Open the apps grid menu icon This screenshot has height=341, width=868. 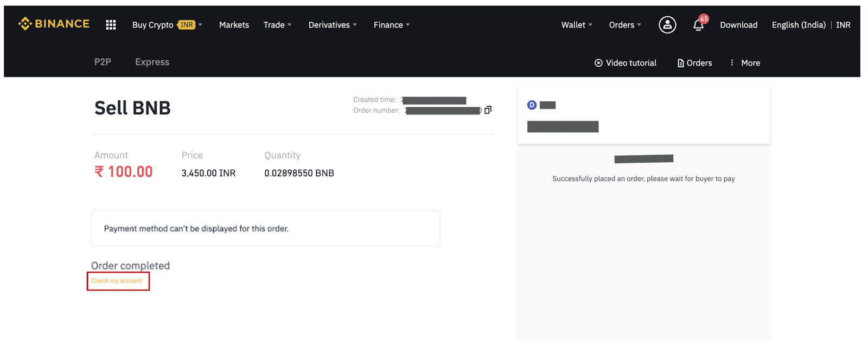[x=111, y=25]
